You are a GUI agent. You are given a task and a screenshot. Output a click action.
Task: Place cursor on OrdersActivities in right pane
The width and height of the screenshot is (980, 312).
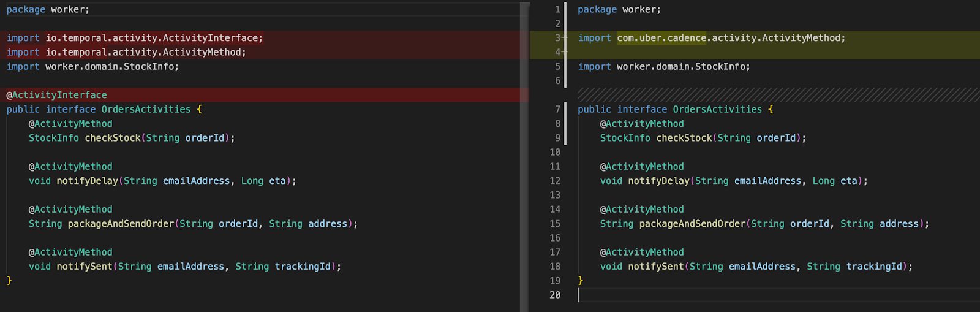717,109
